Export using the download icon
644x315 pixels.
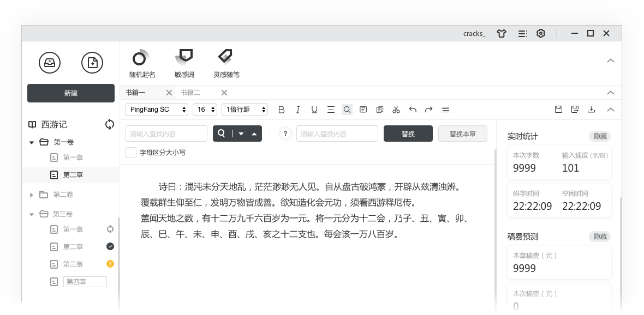[592, 109]
